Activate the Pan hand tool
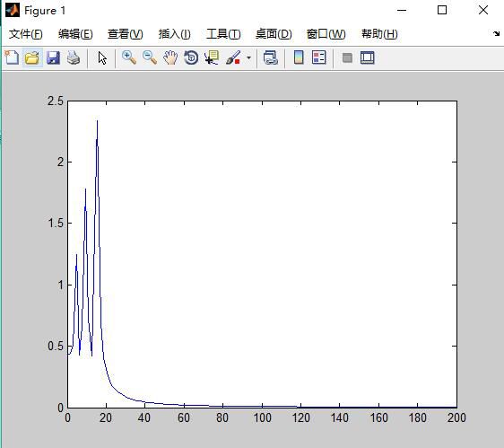 170,58
